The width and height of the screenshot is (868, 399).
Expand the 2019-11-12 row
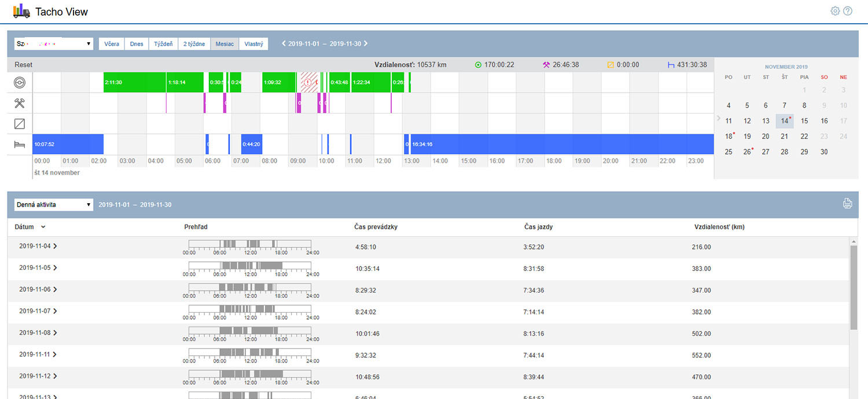[x=55, y=376]
